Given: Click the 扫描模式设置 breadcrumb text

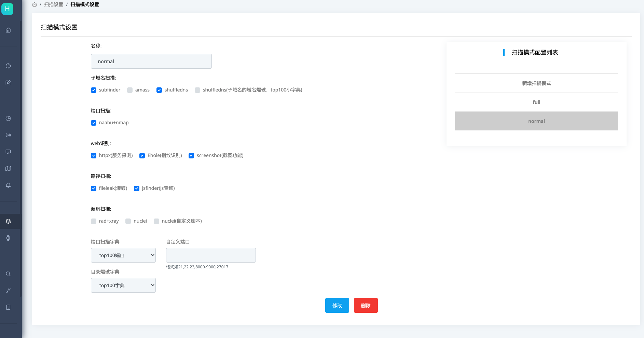Looking at the screenshot, I should [85, 4].
